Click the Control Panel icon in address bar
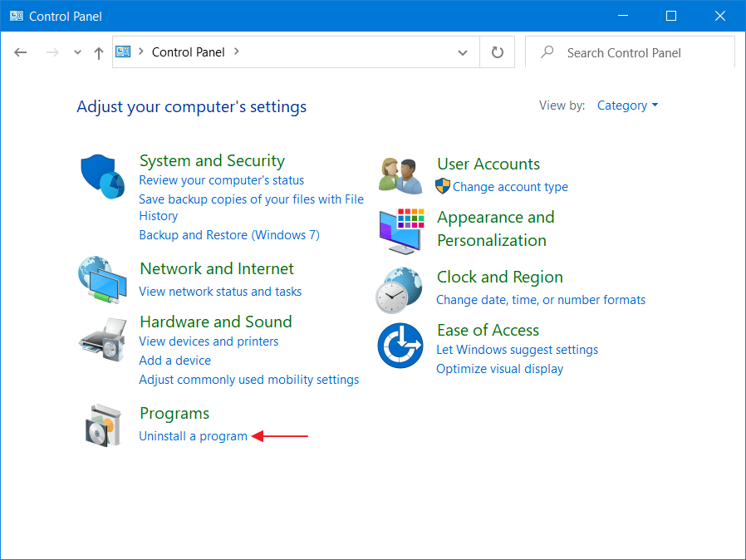Image resolution: width=746 pixels, height=560 pixels. tap(123, 52)
